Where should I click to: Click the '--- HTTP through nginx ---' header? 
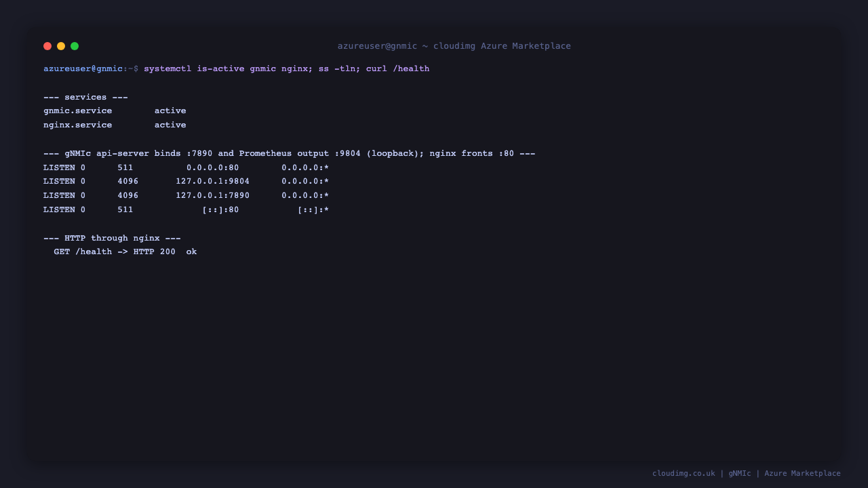coord(112,238)
